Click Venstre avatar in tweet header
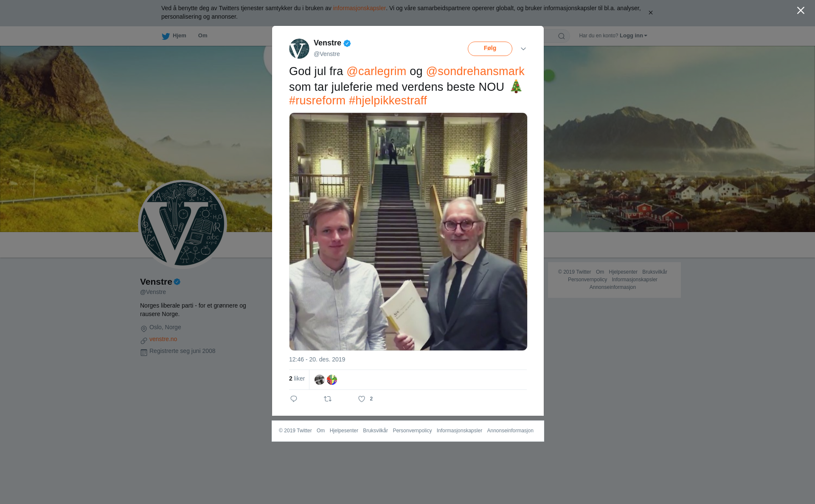Image resolution: width=815 pixels, height=504 pixels. pos(299,49)
